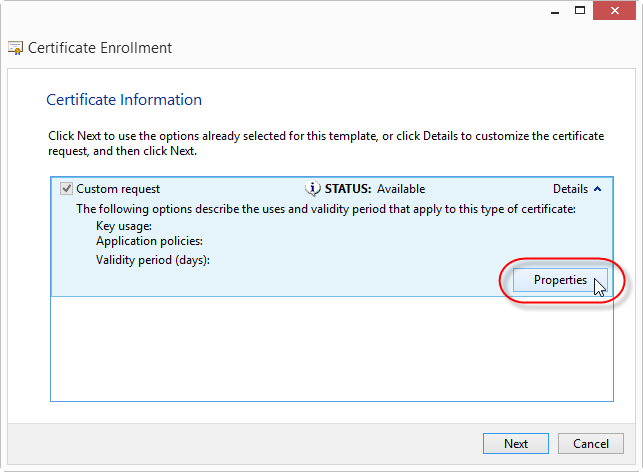Click the STATUS: Available text
Viewport: 643px width, 472px height.
click(375, 189)
